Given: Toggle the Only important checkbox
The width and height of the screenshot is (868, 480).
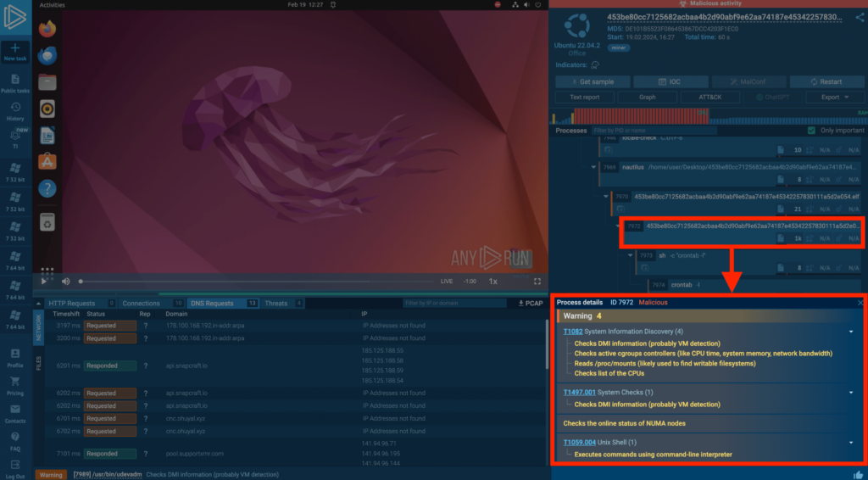Looking at the screenshot, I should pos(812,131).
